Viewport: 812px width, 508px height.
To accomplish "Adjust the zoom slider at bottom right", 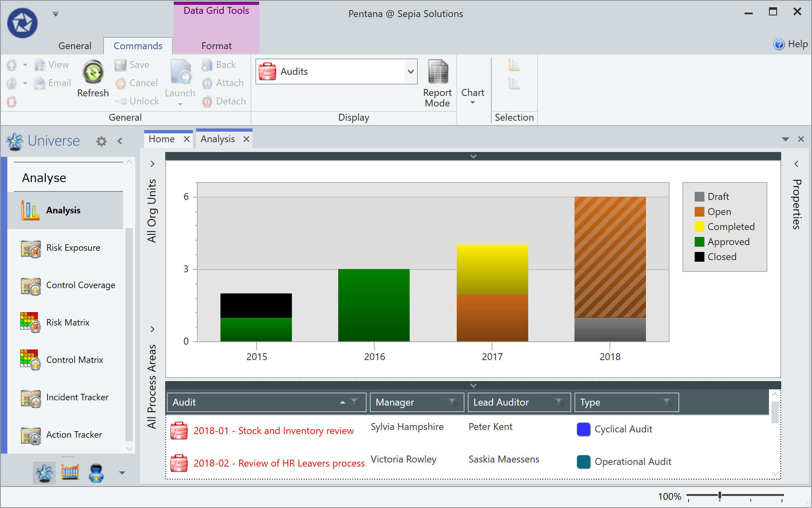I will coord(720,495).
